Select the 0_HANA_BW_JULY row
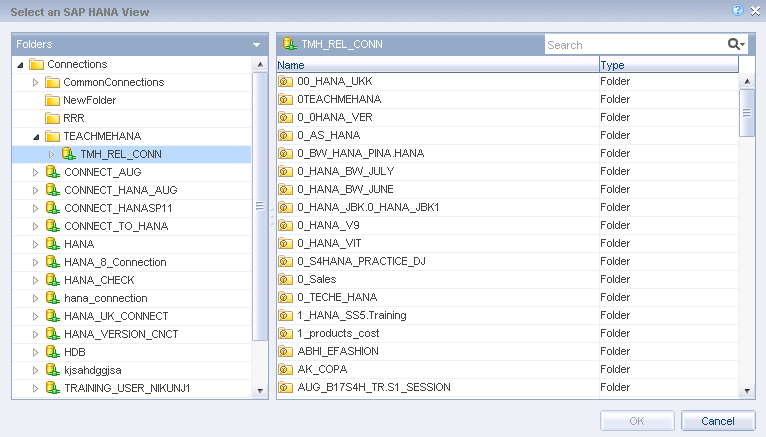 click(x=508, y=171)
